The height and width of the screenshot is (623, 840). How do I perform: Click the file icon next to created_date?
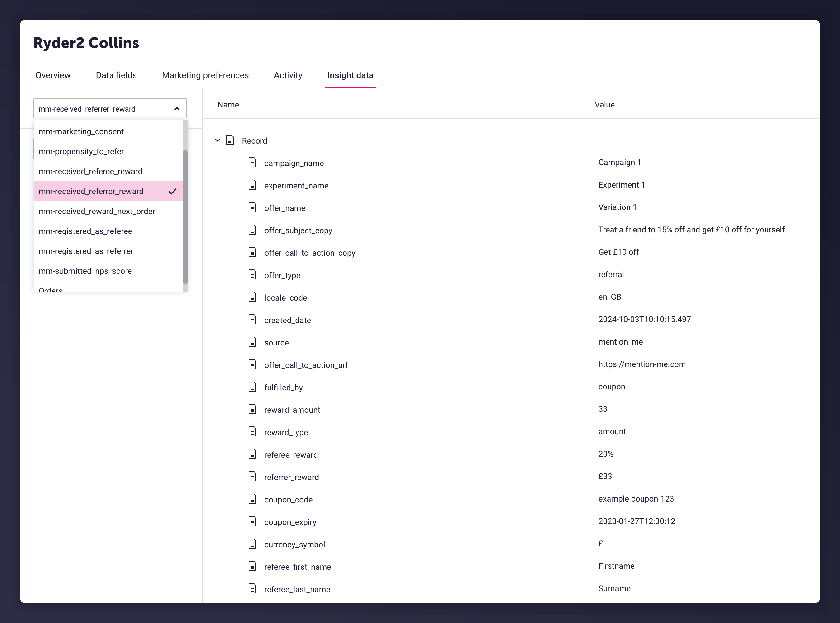coord(252,320)
